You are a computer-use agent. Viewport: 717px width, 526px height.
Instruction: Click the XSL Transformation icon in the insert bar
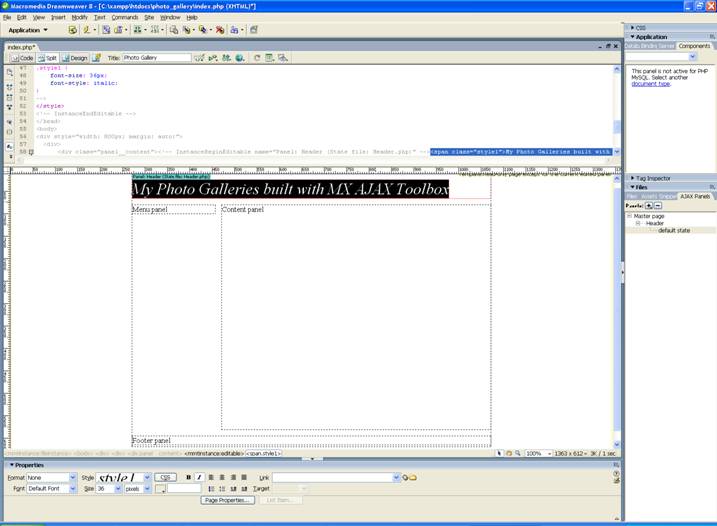[254, 30]
